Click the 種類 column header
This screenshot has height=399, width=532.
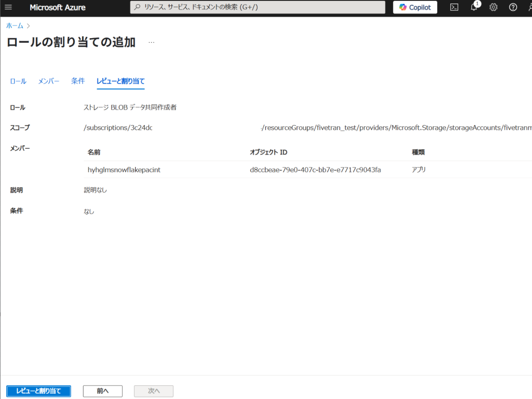coord(418,152)
